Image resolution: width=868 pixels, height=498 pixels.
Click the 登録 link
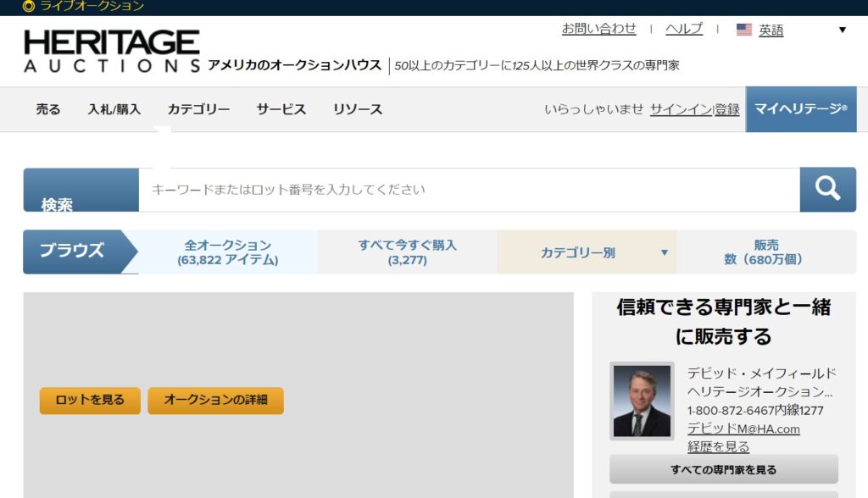pos(726,109)
